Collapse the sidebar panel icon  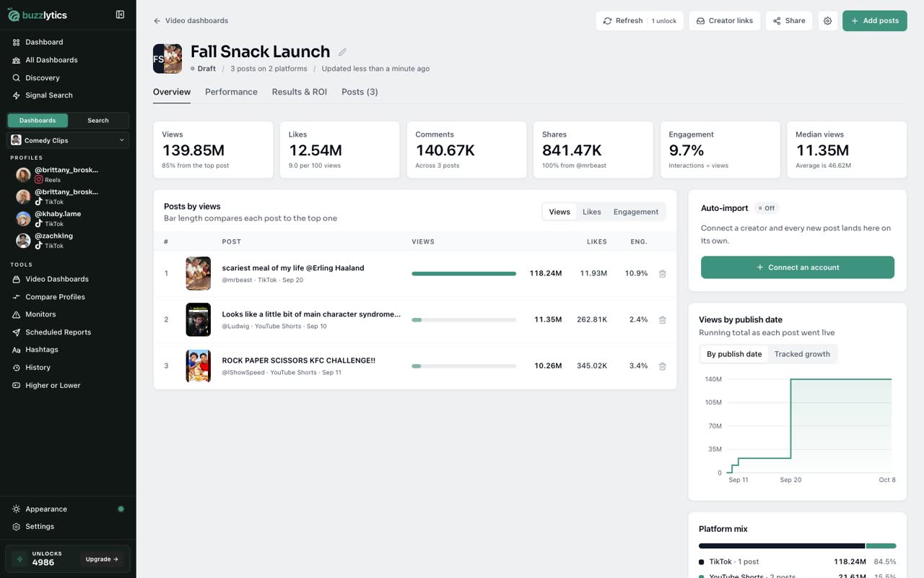click(120, 14)
